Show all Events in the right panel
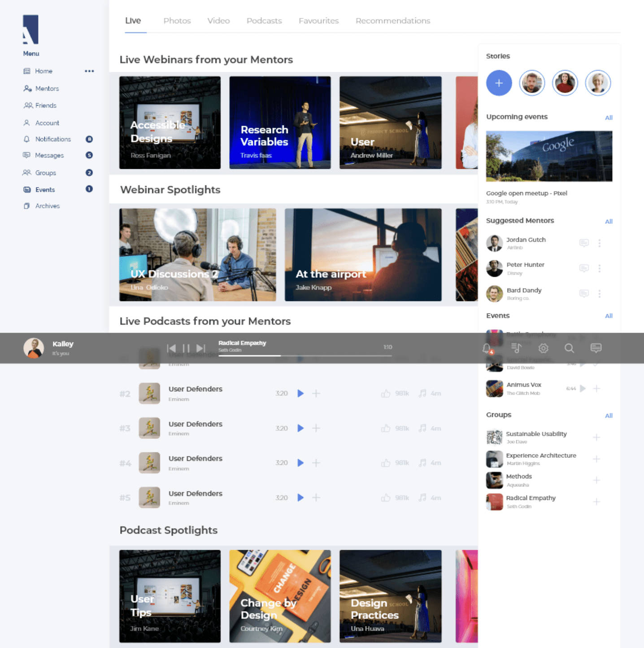Screen dimensions: 644x648 coord(609,316)
